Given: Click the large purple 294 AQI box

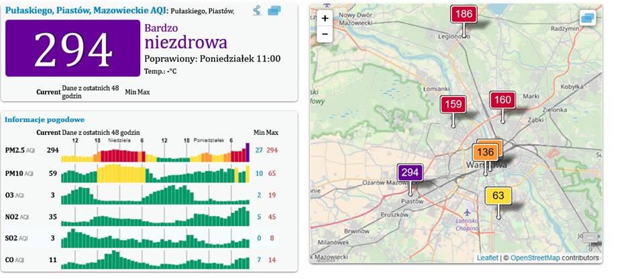Looking at the screenshot, I should click(x=72, y=48).
